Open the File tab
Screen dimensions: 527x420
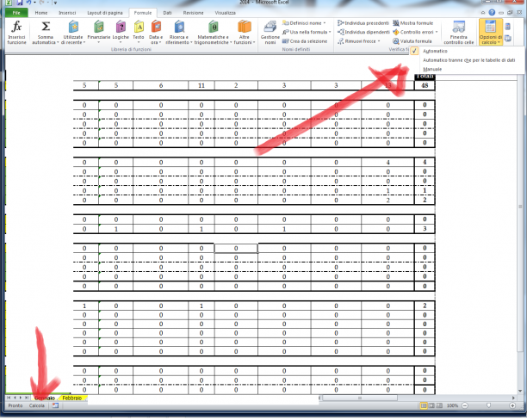pyautogui.click(x=16, y=13)
